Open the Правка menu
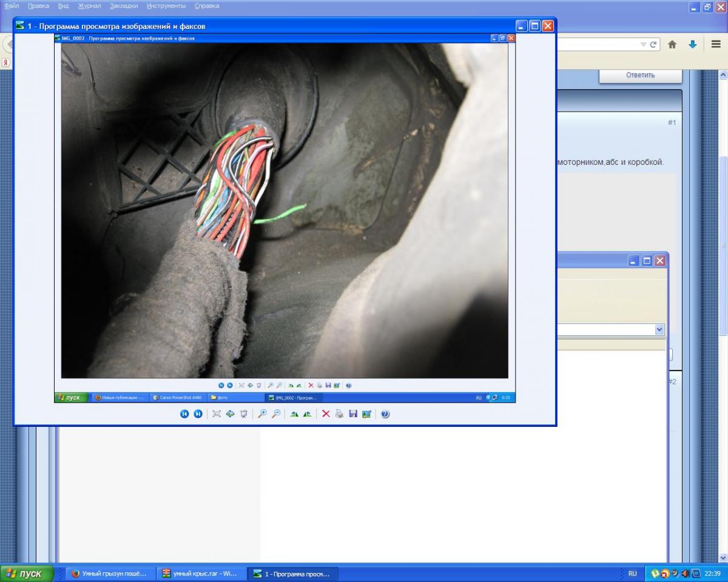This screenshot has width=728, height=582. tap(38, 5)
